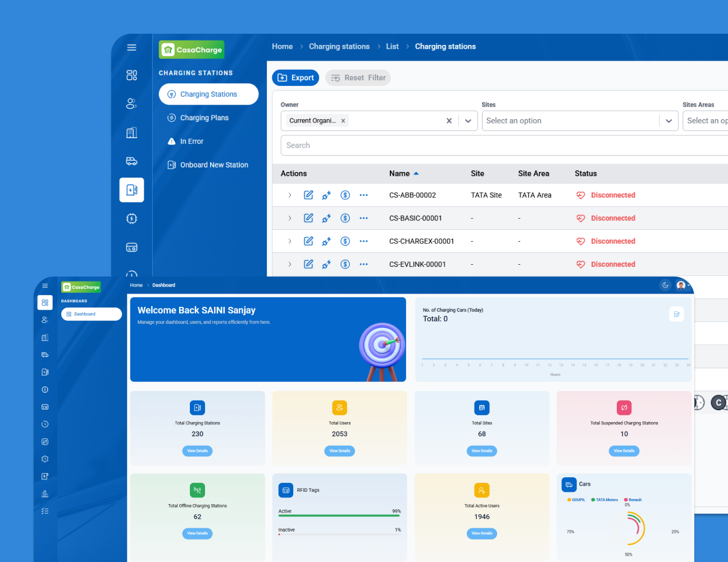This screenshot has width=728, height=562.
Task: Toggle dark mode with the moon icon
Action: coord(665,285)
